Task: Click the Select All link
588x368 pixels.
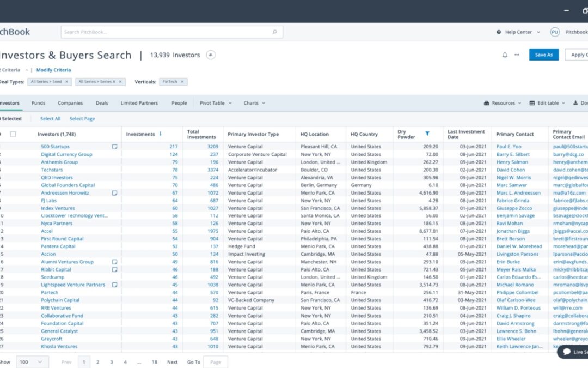Action: [x=50, y=119]
